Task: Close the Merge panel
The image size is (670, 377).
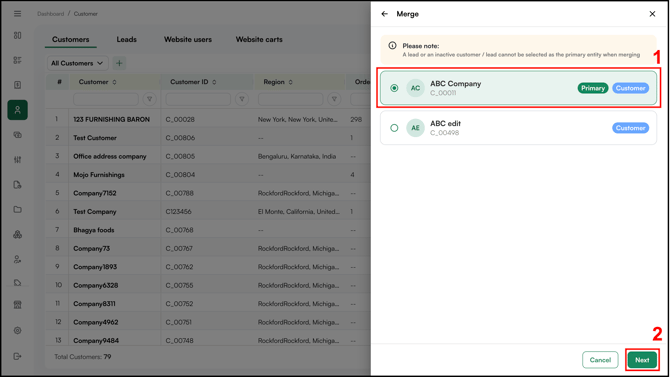Action: (652, 14)
